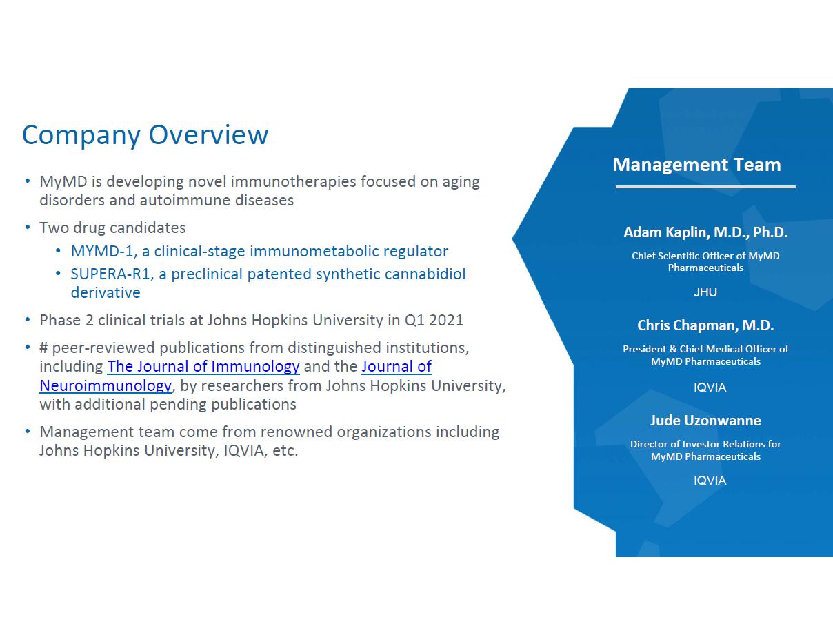Viewport: 833px width, 644px height.
Task: Click IQVIA label below Jude Uzonwanne's title
Action: pyautogui.click(x=710, y=481)
